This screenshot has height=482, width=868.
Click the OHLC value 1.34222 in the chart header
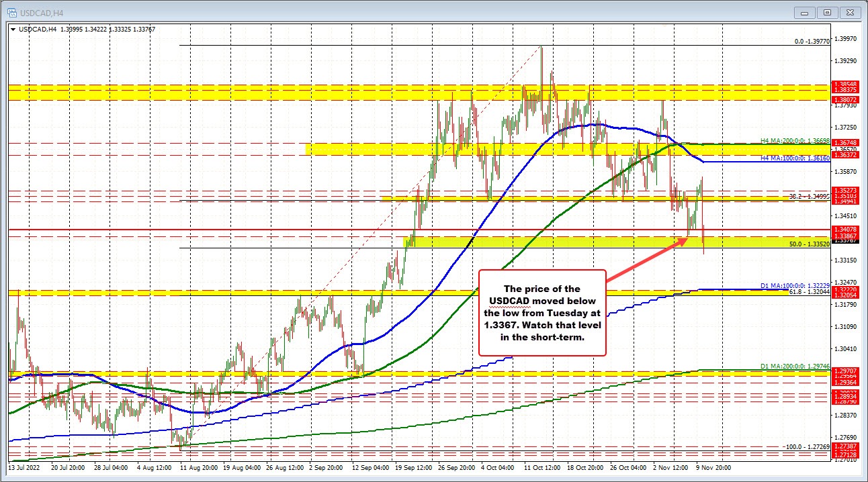(x=97, y=28)
